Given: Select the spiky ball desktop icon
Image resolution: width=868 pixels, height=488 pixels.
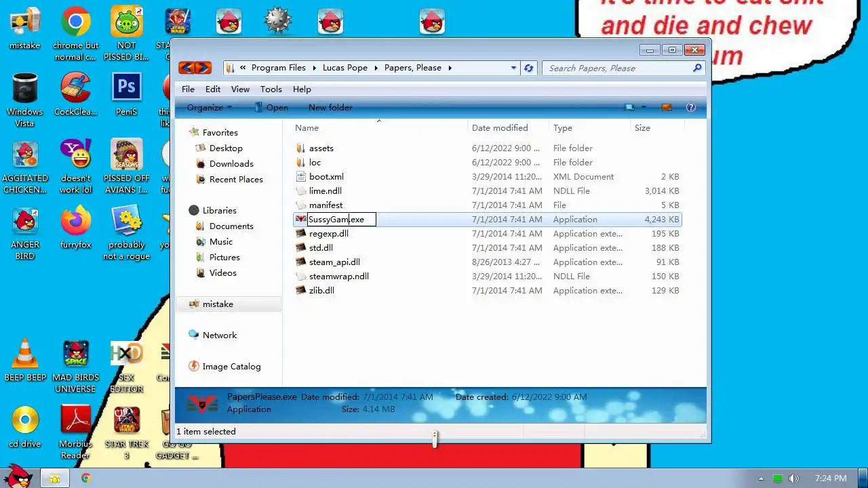Looking at the screenshot, I should (278, 21).
